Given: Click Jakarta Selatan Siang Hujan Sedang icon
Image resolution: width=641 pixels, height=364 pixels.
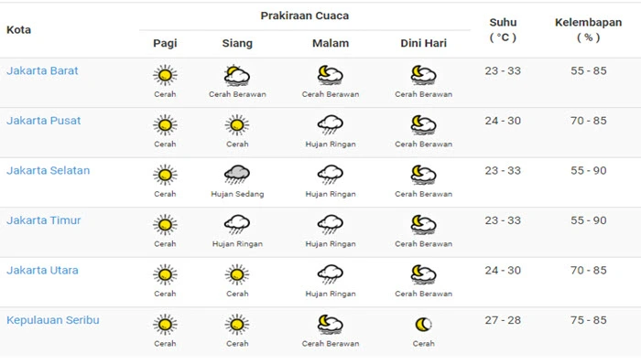Looking at the screenshot, I should 237,175.
